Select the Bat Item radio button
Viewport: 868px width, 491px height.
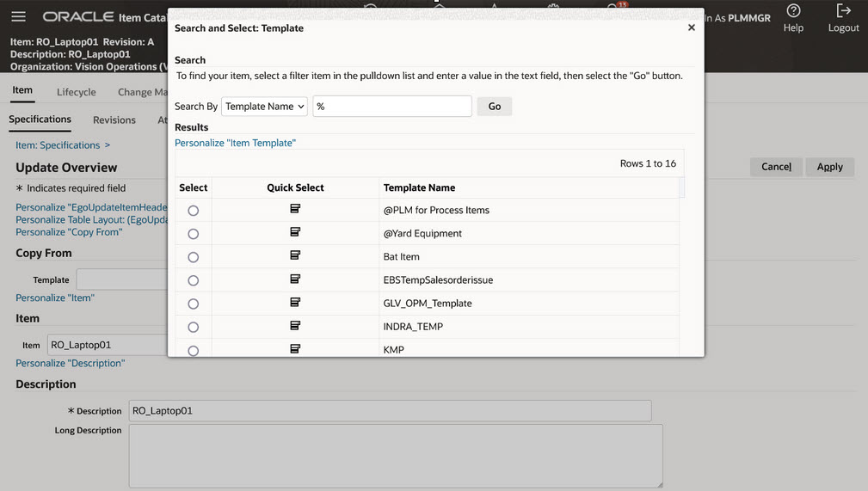click(193, 257)
